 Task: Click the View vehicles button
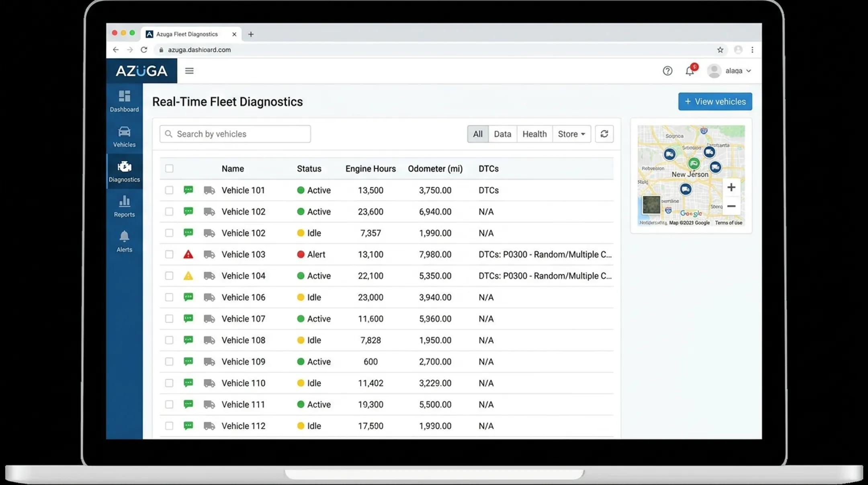715,101
